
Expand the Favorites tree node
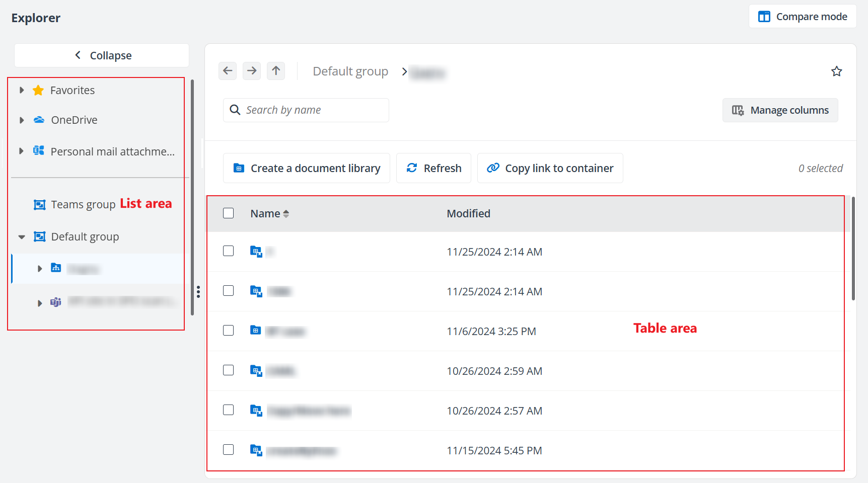click(x=22, y=91)
